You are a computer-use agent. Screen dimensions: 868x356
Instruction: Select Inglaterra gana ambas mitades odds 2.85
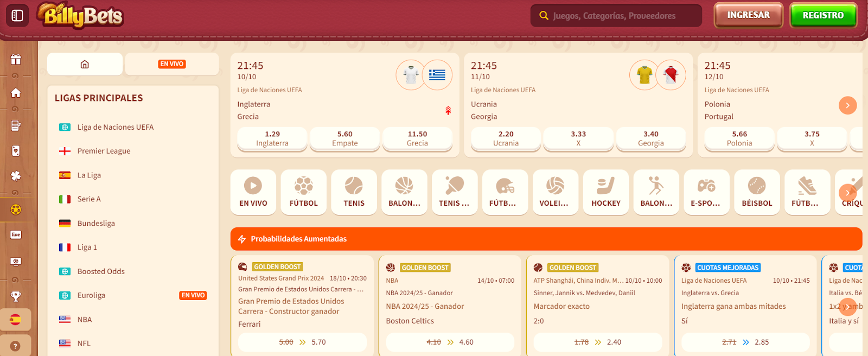point(745,342)
